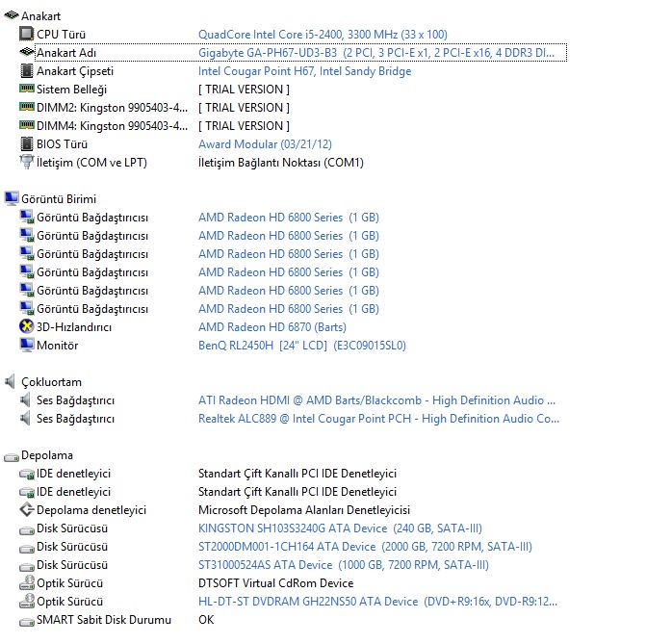Select the Çokluortam section header text
Image resolution: width=646 pixels, height=644 pixels.
pos(51,382)
